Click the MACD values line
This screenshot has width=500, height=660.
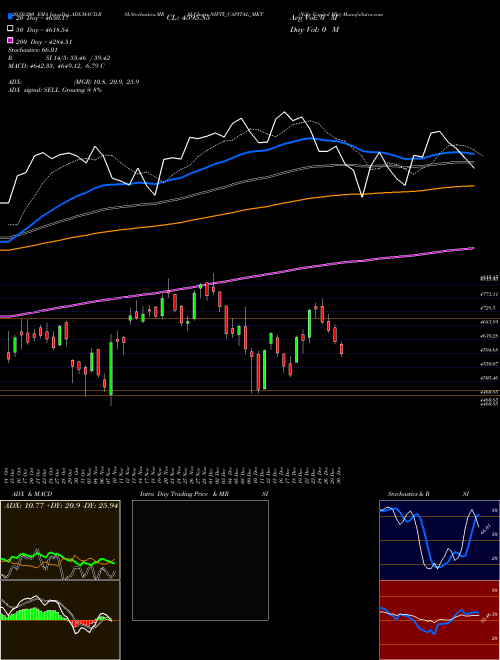56,66
